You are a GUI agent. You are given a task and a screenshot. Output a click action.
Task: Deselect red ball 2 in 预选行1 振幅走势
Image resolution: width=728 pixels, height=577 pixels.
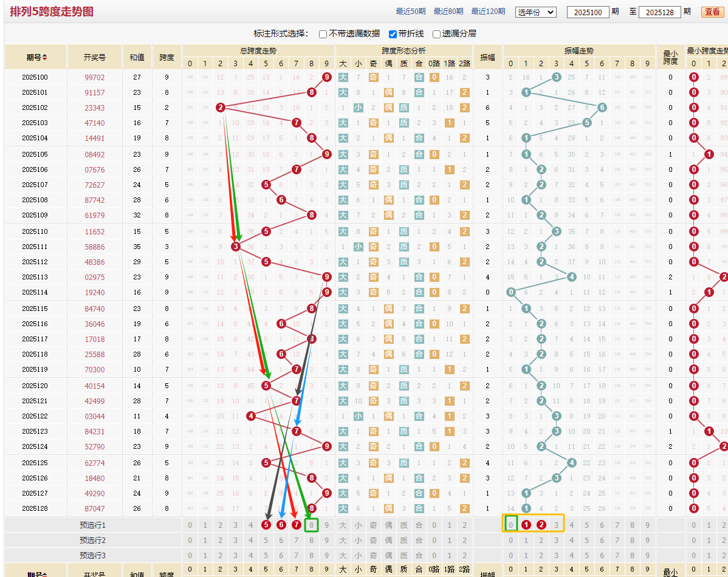click(541, 525)
